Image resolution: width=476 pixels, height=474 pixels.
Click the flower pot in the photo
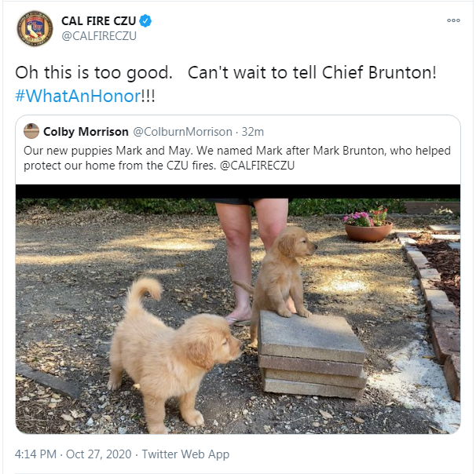point(368,224)
